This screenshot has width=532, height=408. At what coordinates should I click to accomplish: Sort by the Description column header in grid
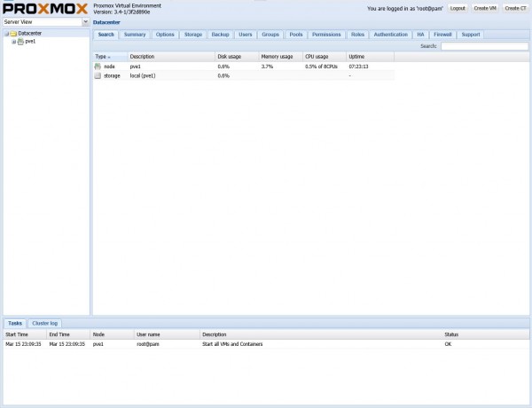[171, 57]
